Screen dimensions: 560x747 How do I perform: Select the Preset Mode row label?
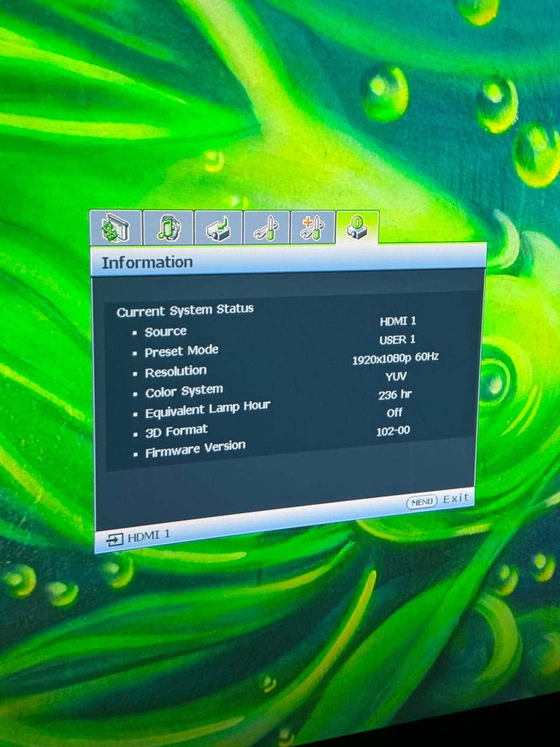(x=181, y=351)
